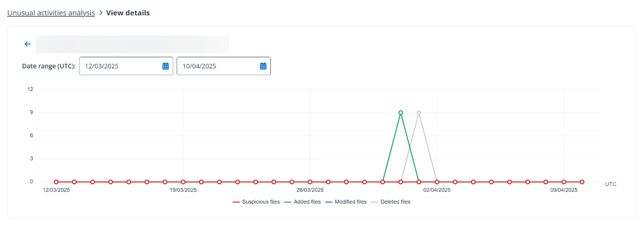644x229 pixels.
Task: Click the end date field showing 10/04/2025
Action: point(217,66)
